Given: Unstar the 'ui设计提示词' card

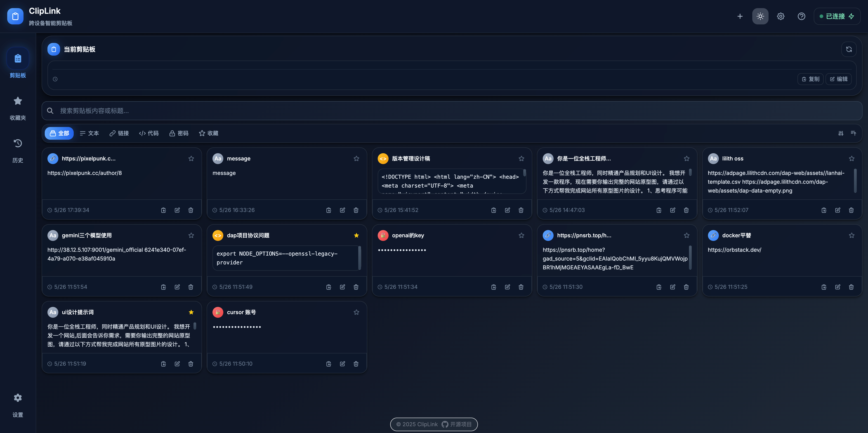Looking at the screenshot, I should point(191,312).
